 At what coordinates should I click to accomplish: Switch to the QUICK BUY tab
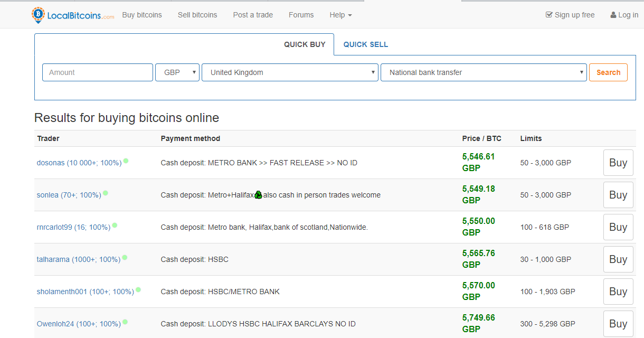[x=305, y=44]
